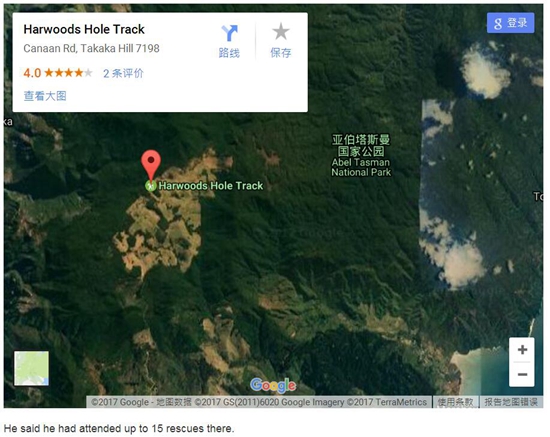550x437 pixels.
Task: Open 使用条款 terms of use link
Action: (x=455, y=402)
